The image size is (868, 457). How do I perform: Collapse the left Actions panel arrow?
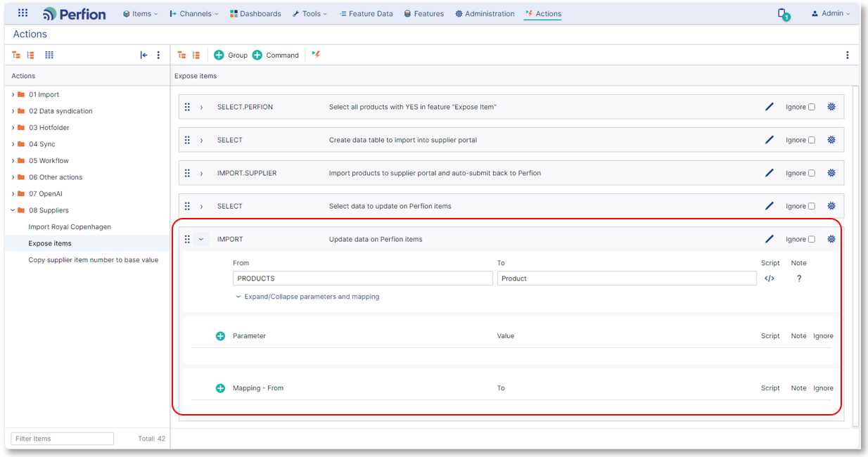click(143, 55)
